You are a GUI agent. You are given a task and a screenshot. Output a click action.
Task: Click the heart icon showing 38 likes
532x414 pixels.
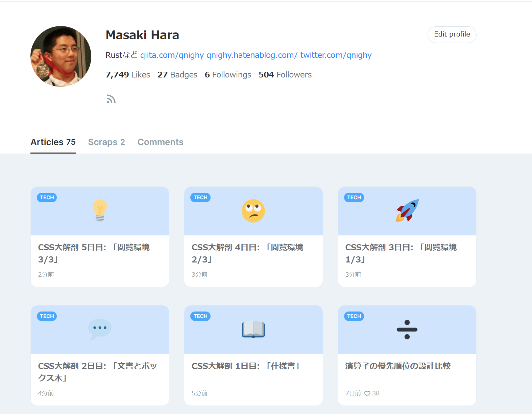367,393
